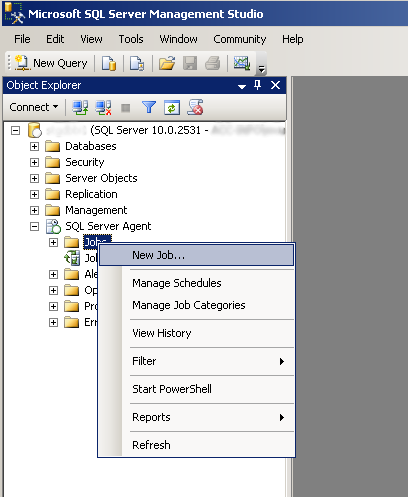The height and width of the screenshot is (497, 408).
Task: Expand the Databases folder
Action: tap(34, 146)
